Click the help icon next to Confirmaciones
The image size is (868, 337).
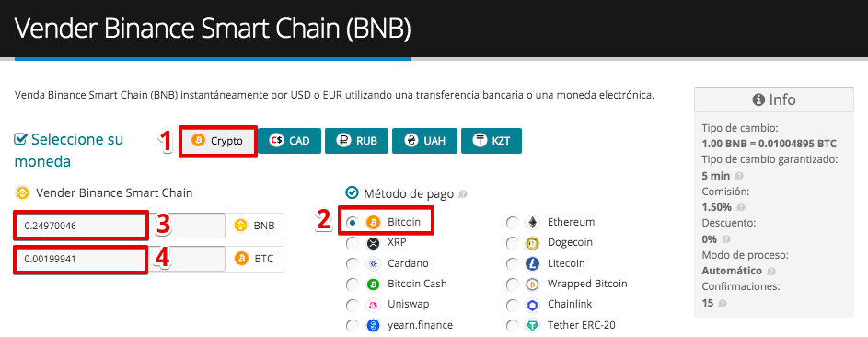723,303
